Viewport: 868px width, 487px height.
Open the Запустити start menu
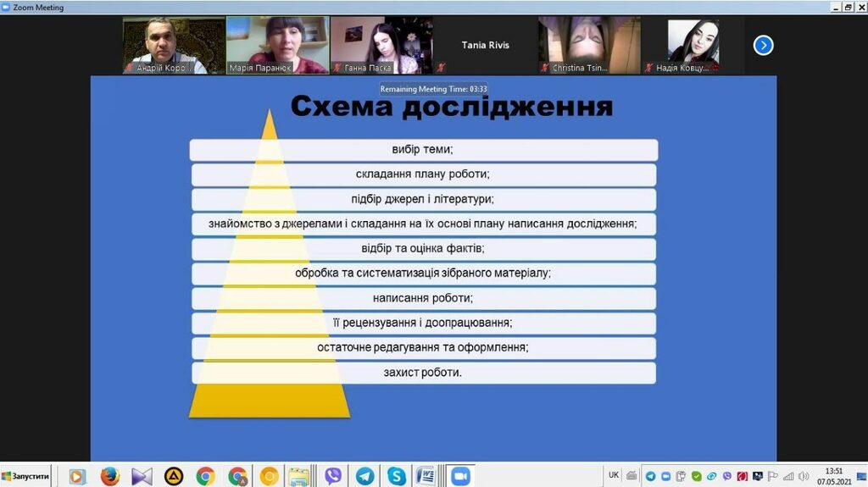25,476
